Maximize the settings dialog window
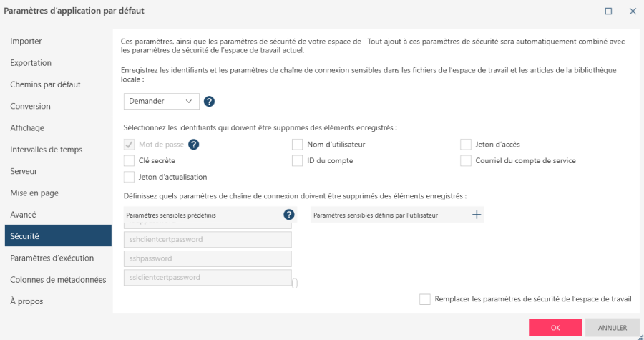 pyautogui.click(x=608, y=11)
